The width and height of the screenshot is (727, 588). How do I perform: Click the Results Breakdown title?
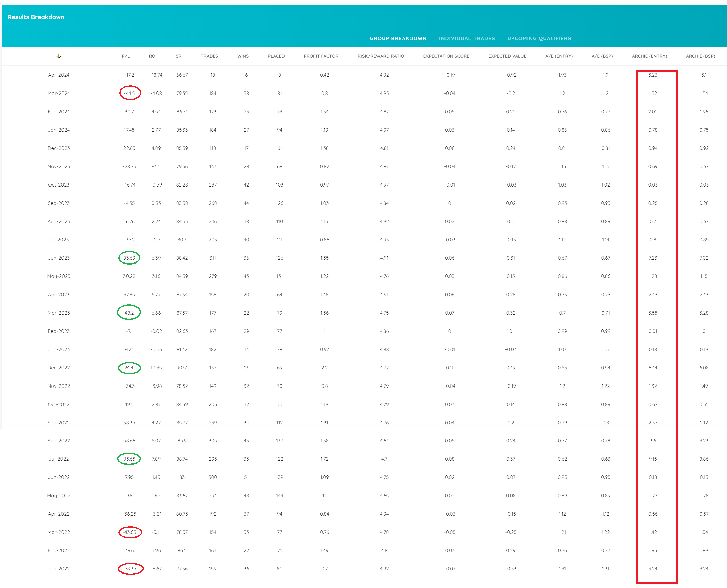[36, 17]
